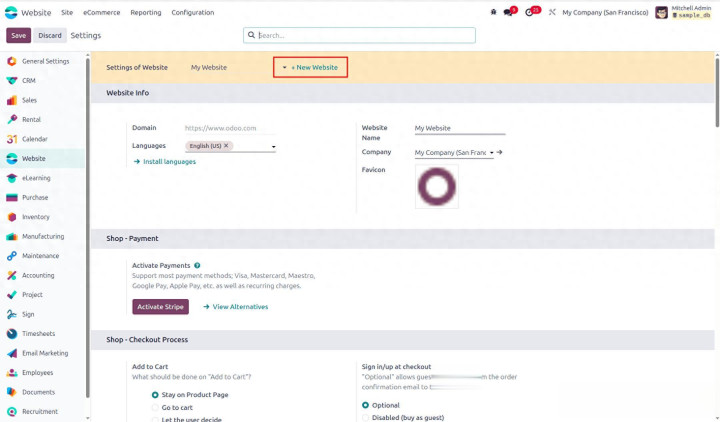
Task: Open the messages conversation icon
Action: (508, 12)
